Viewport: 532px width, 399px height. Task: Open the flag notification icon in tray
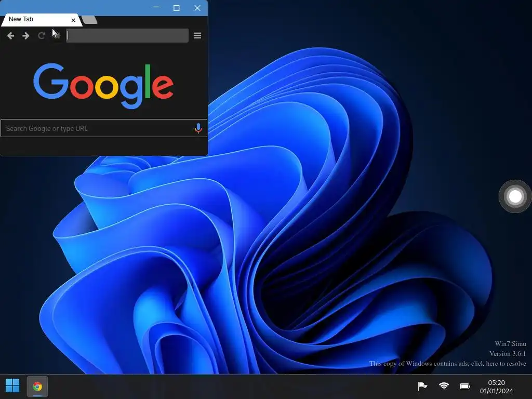422,386
